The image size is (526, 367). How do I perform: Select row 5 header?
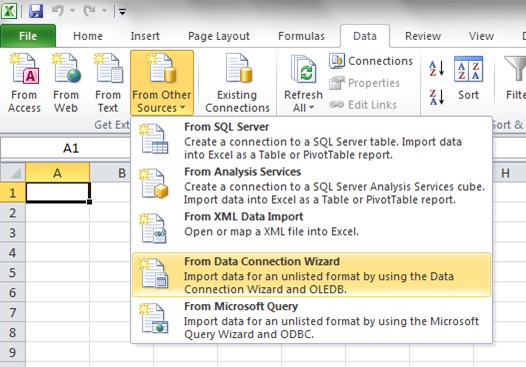coord(12,272)
